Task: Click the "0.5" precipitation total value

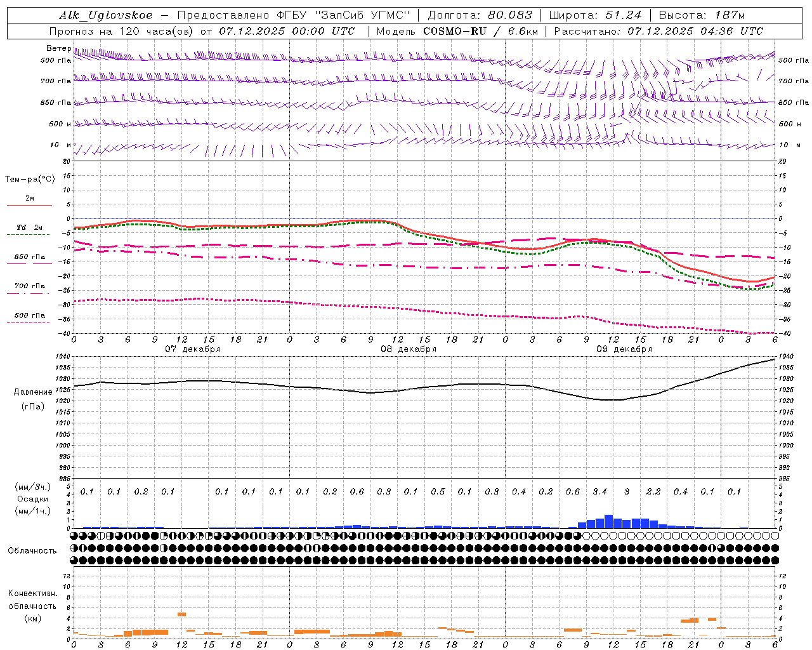Action: point(438,491)
